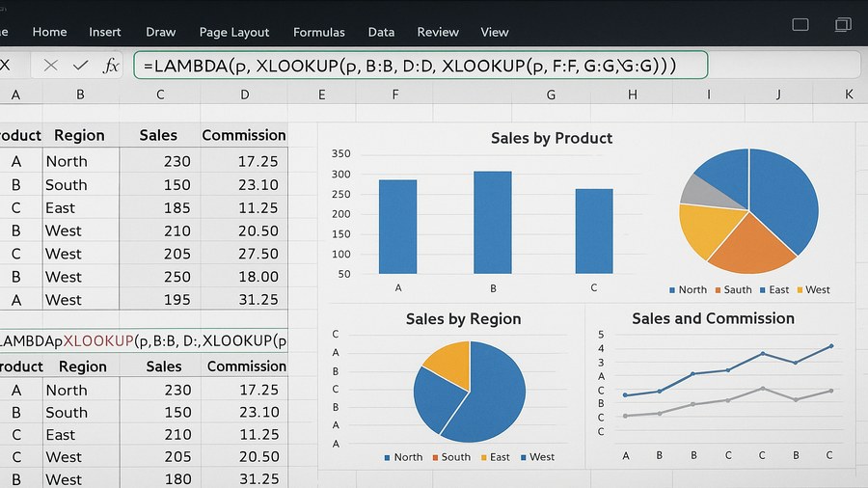Select column G header
The width and height of the screenshot is (868, 488).
(551, 95)
